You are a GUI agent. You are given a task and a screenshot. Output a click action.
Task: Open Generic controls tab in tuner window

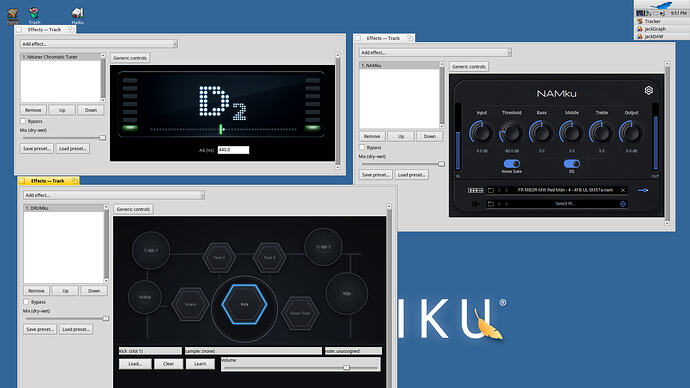(130, 58)
